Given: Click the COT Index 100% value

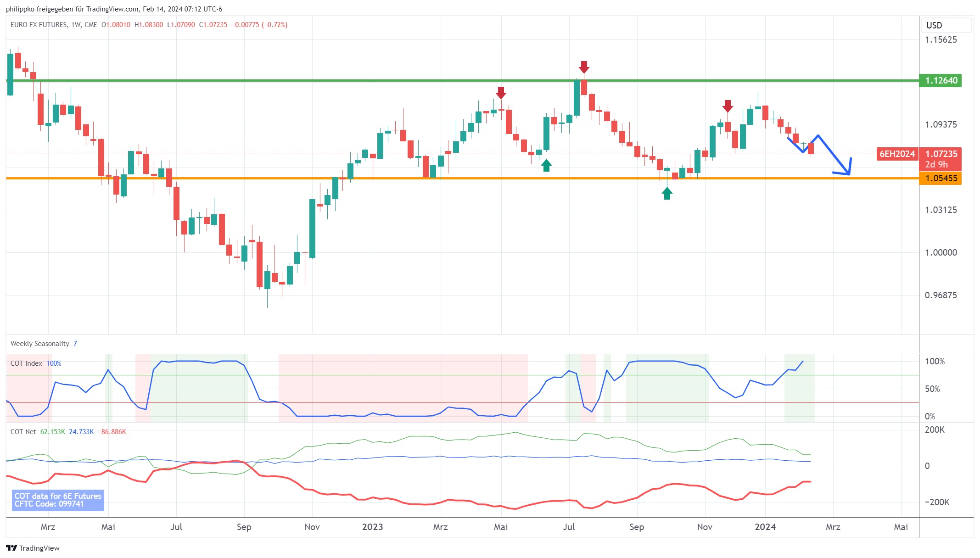Looking at the screenshot, I should tap(54, 363).
